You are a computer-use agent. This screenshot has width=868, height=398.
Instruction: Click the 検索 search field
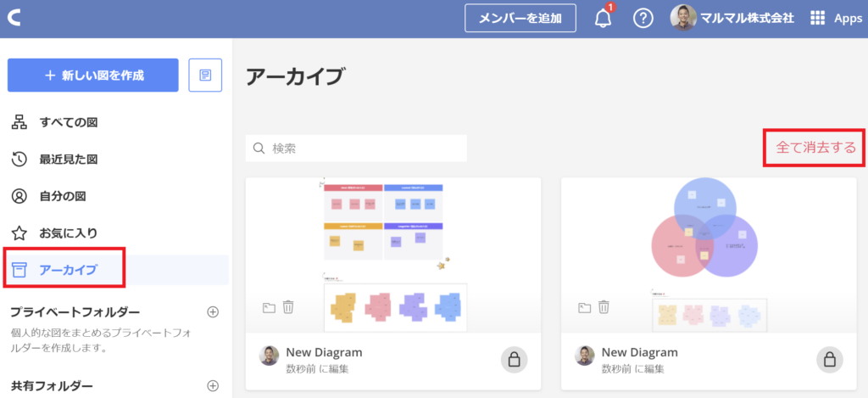coord(364,148)
